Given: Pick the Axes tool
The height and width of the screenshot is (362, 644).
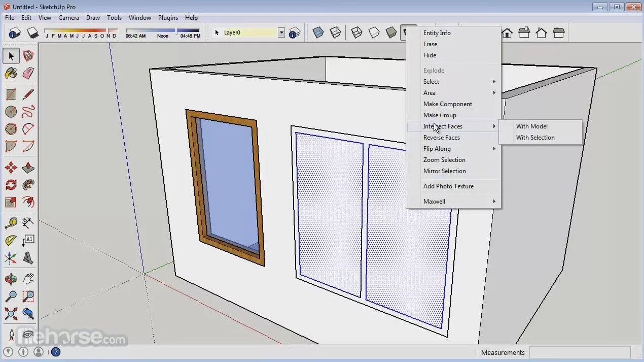Looking at the screenshot, I should tap(11, 258).
